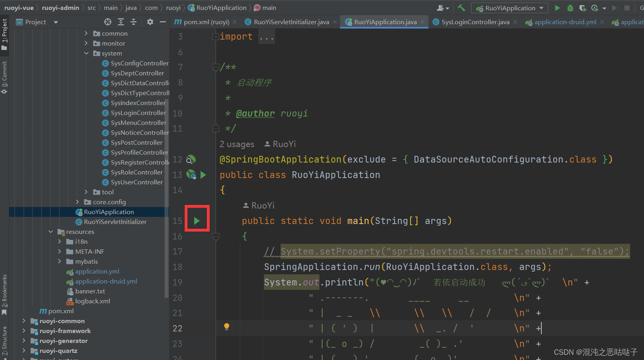Close the RuoYiApplication.java tab
644x360 pixels.
coord(422,22)
